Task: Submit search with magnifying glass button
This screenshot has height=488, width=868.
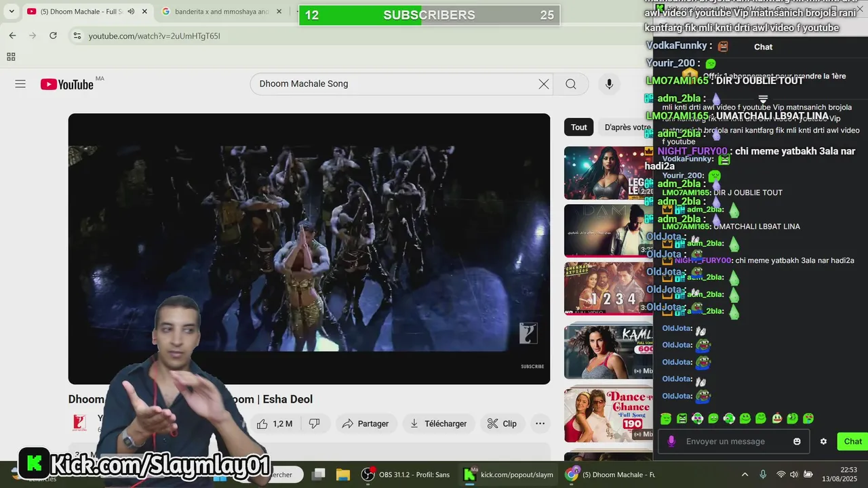Action: coord(571,84)
